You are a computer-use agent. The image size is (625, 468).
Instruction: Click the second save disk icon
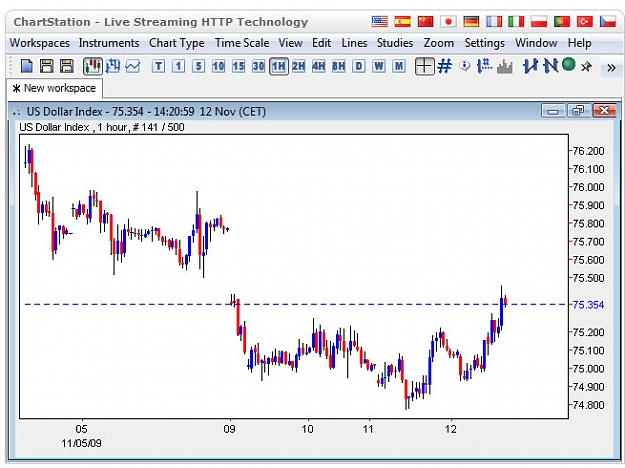[x=66, y=66]
